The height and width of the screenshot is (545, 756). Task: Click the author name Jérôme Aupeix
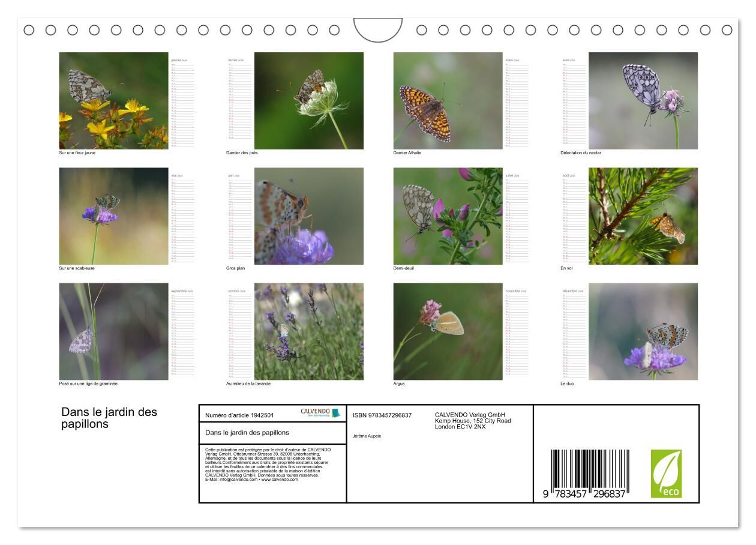click(367, 436)
